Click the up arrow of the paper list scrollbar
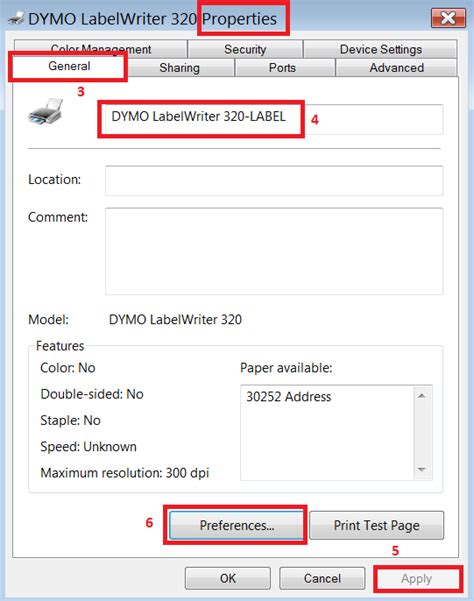The image size is (474, 601). pos(422,395)
